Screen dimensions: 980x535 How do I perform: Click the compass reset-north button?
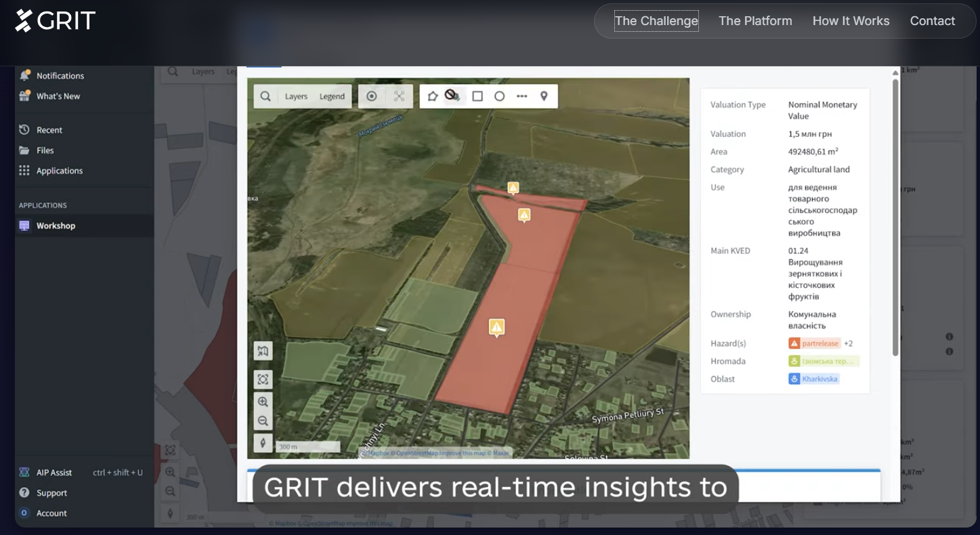(x=263, y=443)
